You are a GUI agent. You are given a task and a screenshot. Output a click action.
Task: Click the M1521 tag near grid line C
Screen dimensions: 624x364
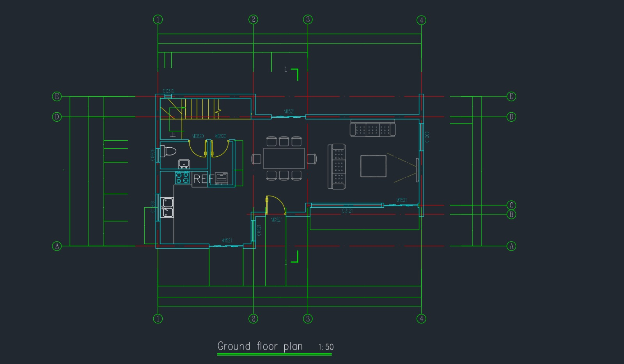pos(402,200)
